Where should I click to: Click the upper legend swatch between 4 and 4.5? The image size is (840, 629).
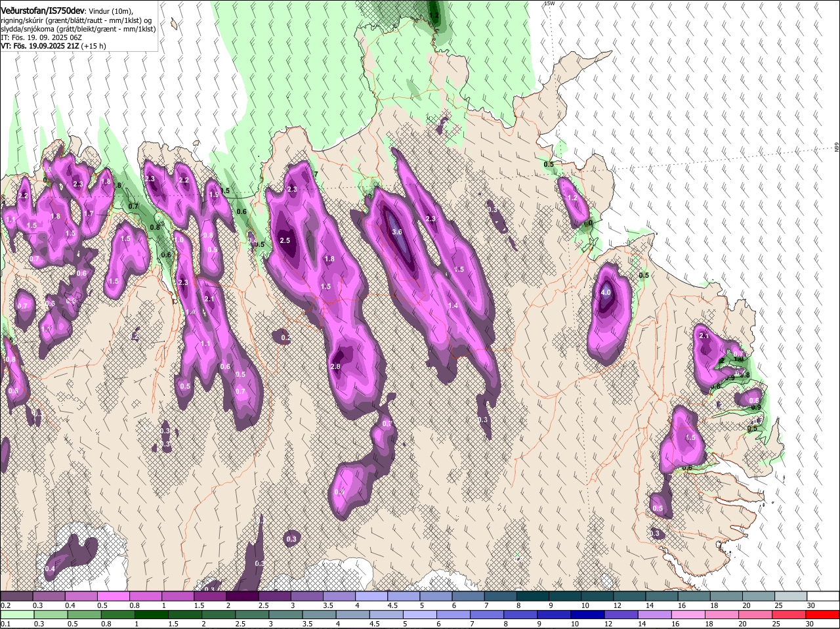(371, 596)
